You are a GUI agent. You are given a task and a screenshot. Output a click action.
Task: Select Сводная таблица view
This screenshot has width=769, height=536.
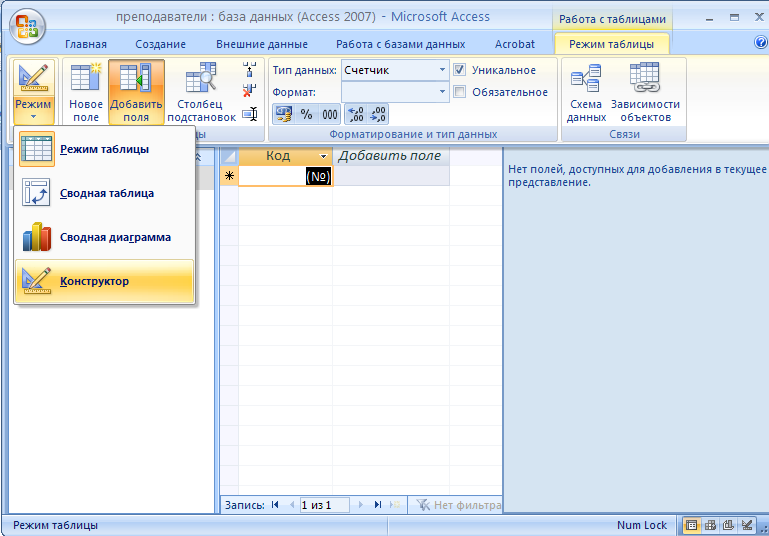104,193
